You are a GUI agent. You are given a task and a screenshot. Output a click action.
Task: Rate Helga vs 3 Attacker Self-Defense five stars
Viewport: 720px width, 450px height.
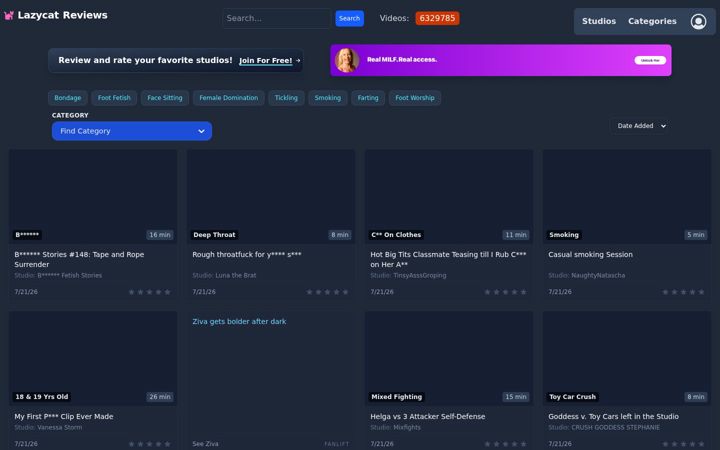pyautogui.click(x=523, y=444)
